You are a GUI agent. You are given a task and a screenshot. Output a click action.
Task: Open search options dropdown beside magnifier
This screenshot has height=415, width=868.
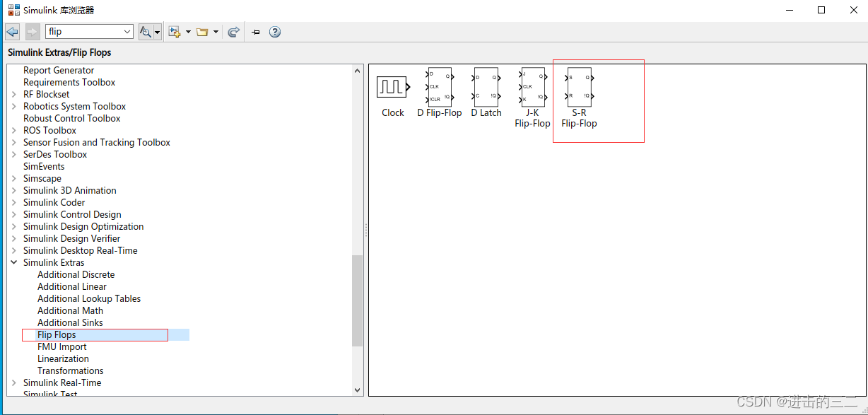point(157,32)
